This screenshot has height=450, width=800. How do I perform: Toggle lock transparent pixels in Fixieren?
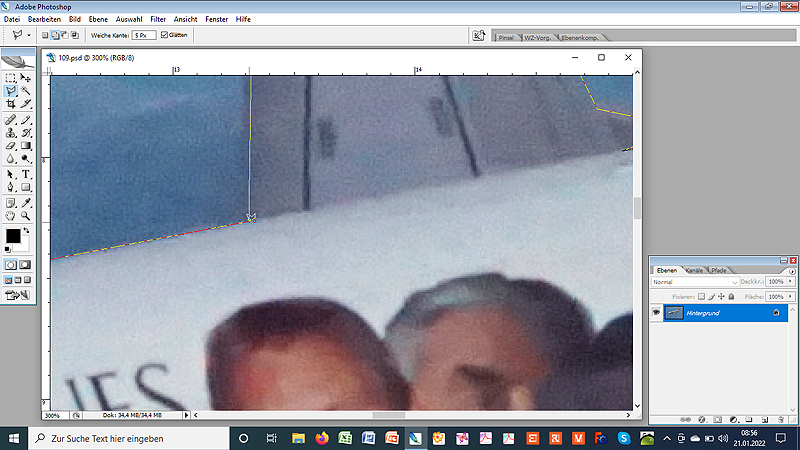coord(702,296)
